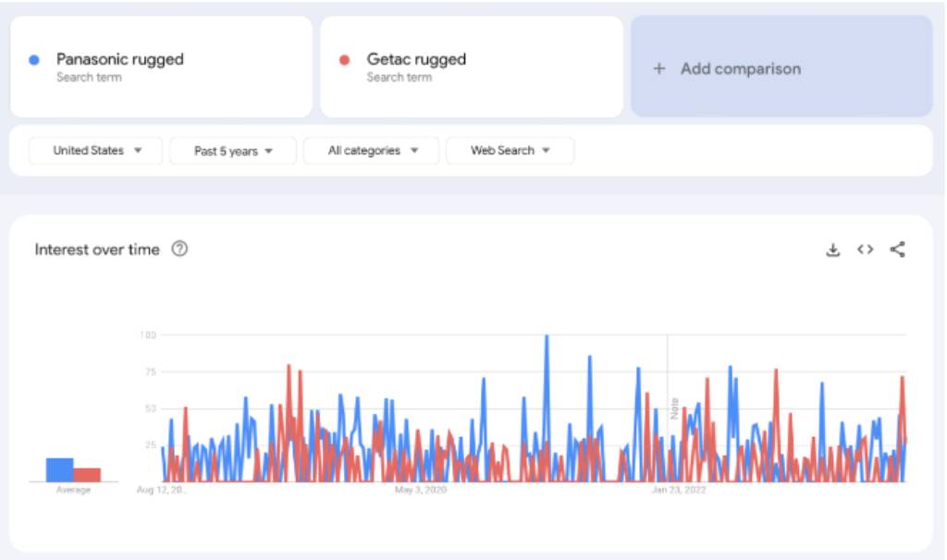This screenshot has width=947, height=560.
Task: Select the red Getac rugged color dot
Action: [x=344, y=60]
